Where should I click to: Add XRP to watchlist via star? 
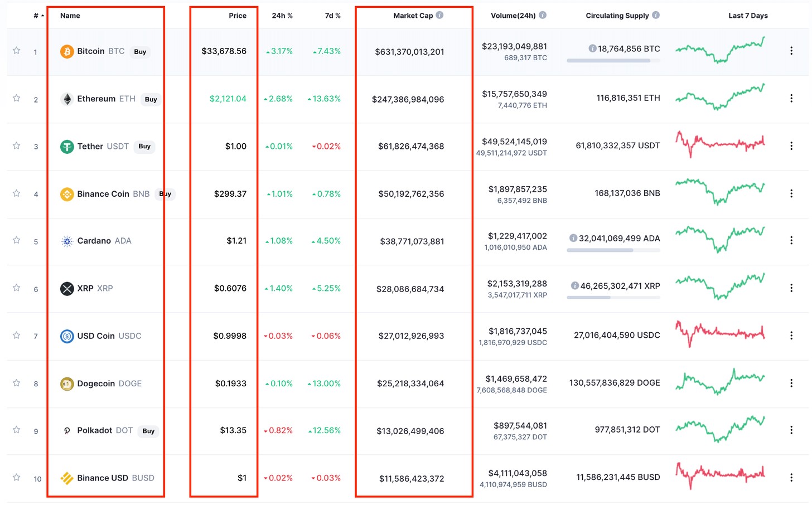tap(17, 288)
